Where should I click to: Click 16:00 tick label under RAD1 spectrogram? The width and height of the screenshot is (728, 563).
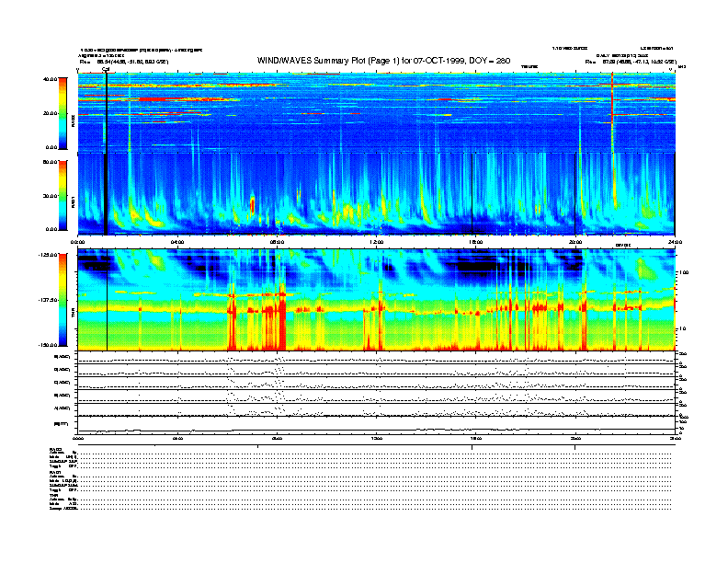[x=476, y=242]
